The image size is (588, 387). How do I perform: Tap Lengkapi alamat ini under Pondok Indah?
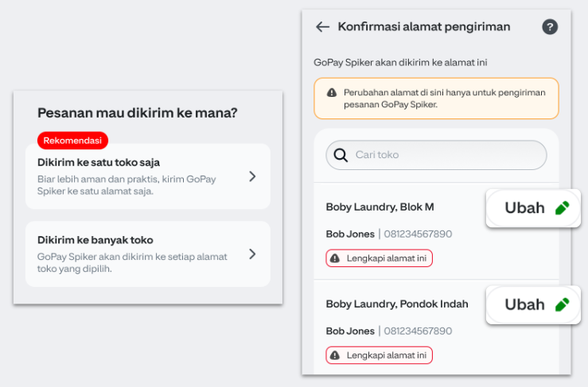(x=387, y=355)
